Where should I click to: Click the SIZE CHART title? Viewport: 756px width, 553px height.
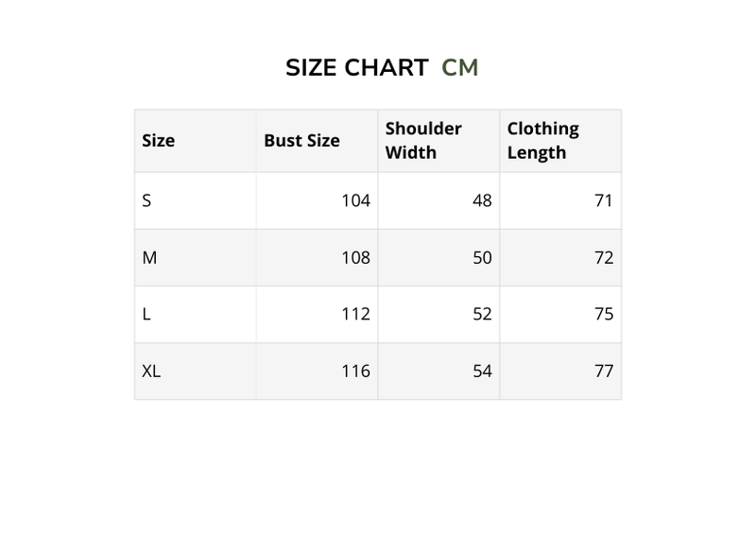click(356, 68)
